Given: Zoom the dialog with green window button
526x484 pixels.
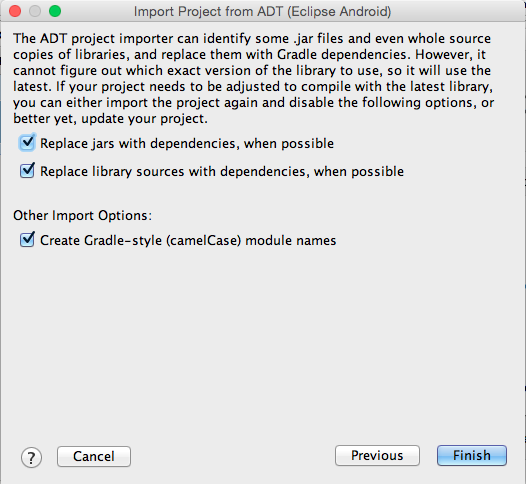Looking at the screenshot, I should 55,11.
